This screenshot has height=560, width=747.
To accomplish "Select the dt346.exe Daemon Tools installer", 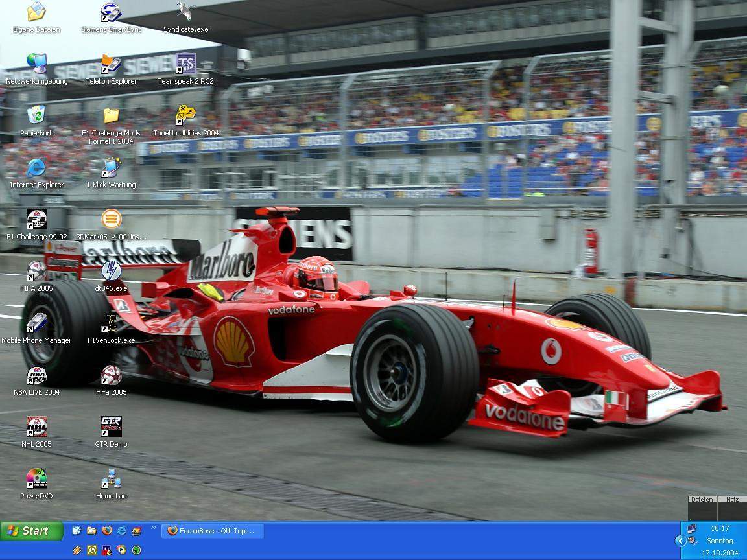I will [111, 277].
